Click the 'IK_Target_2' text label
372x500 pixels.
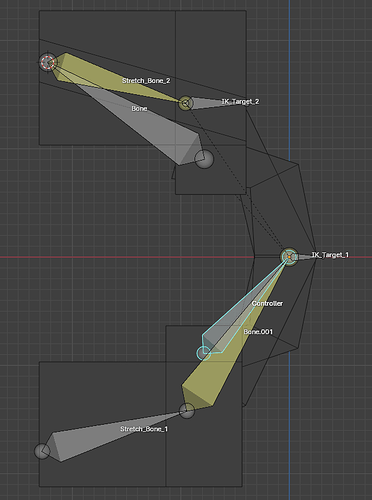tap(240, 102)
